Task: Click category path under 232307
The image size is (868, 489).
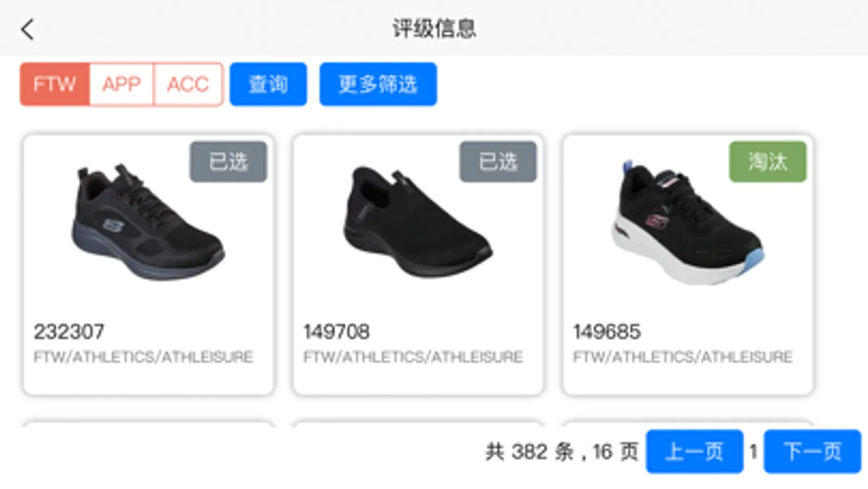Action: [x=143, y=357]
